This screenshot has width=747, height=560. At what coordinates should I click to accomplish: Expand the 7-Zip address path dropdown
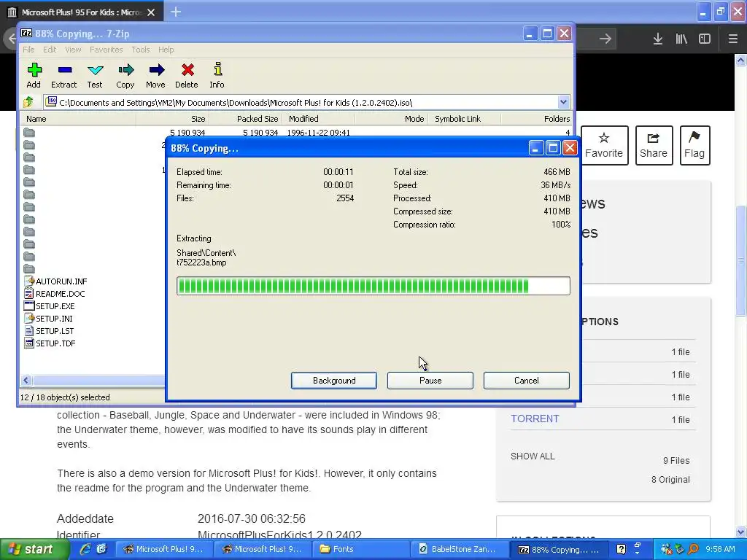pyautogui.click(x=563, y=102)
